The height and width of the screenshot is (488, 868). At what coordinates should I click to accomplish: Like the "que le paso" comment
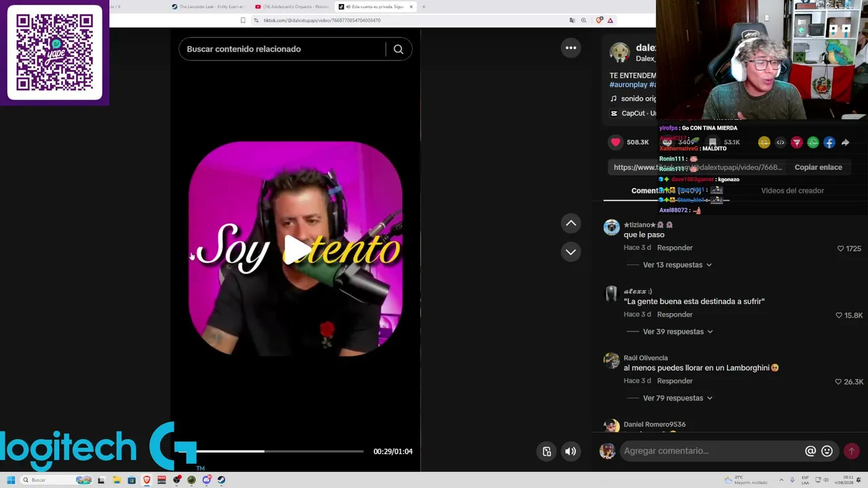pos(841,249)
